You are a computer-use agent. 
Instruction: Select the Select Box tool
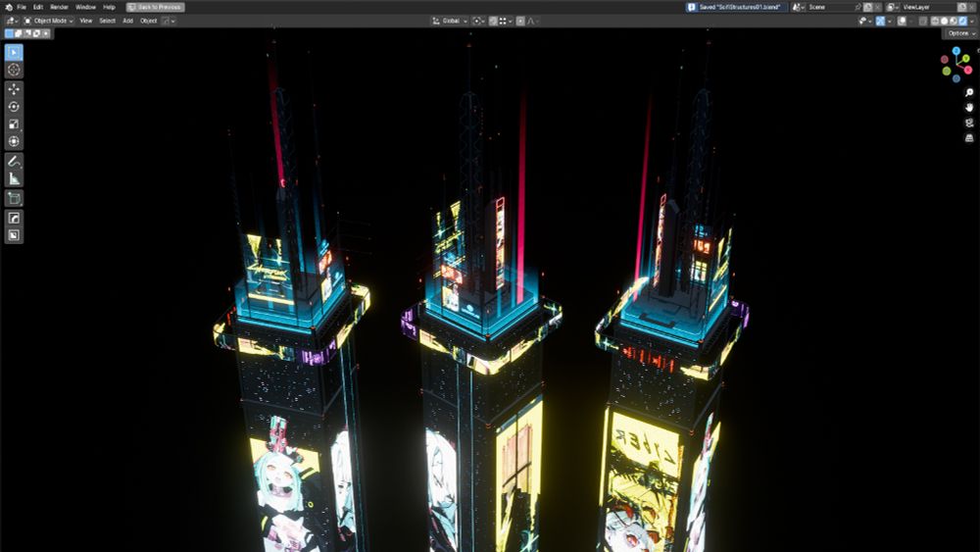[14, 52]
